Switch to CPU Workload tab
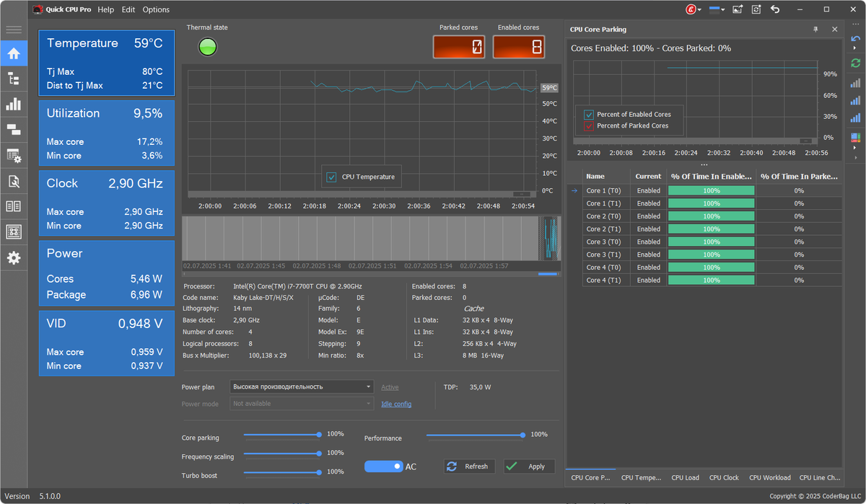This screenshot has width=866, height=504. point(770,477)
